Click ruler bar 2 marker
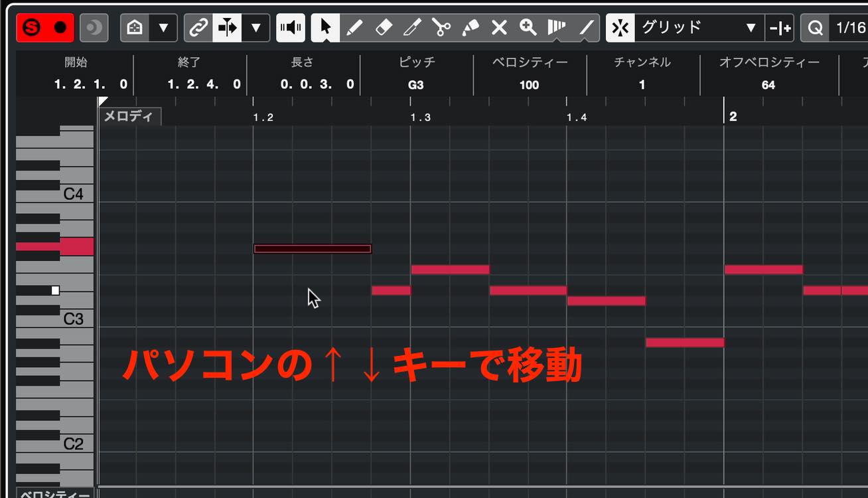The height and width of the screenshot is (498, 868). pos(733,116)
